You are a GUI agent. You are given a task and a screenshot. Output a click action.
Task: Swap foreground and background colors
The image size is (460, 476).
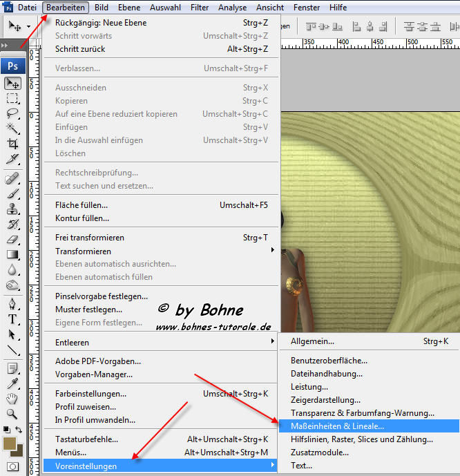click(x=20, y=429)
